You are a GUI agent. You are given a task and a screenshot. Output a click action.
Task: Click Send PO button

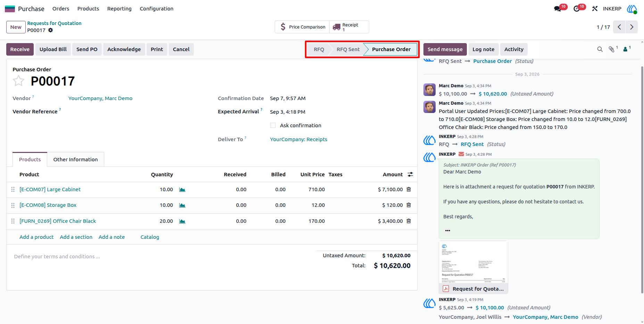click(87, 49)
